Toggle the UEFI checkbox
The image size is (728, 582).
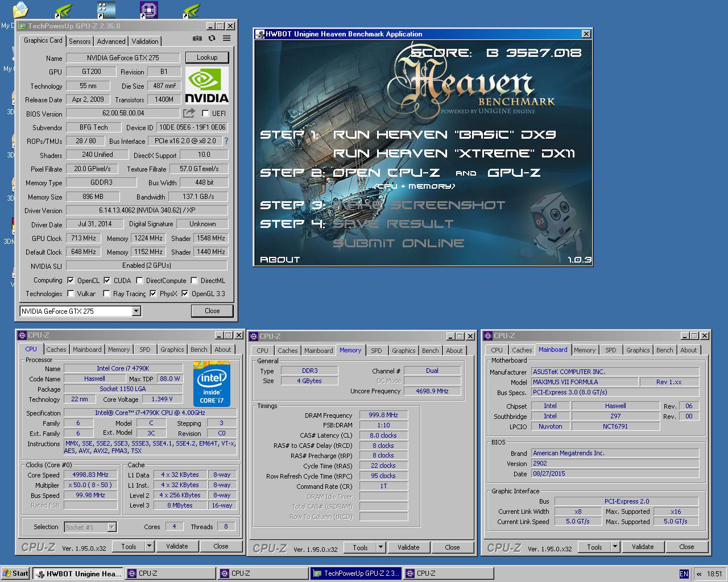coord(205,113)
